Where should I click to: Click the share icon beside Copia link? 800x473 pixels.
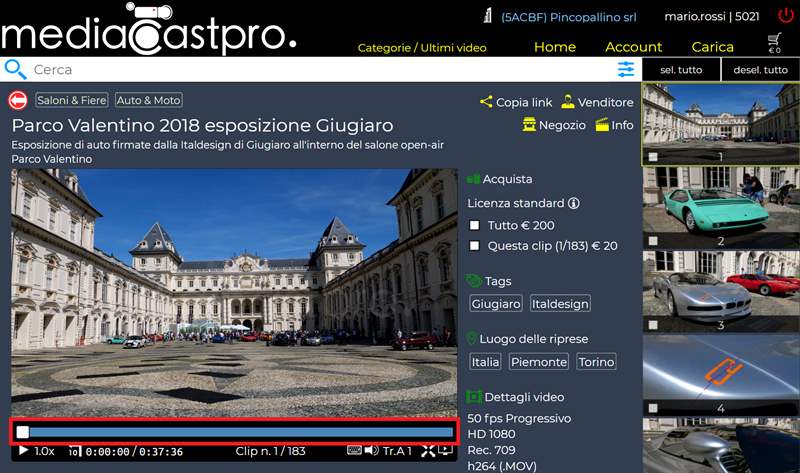point(486,102)
